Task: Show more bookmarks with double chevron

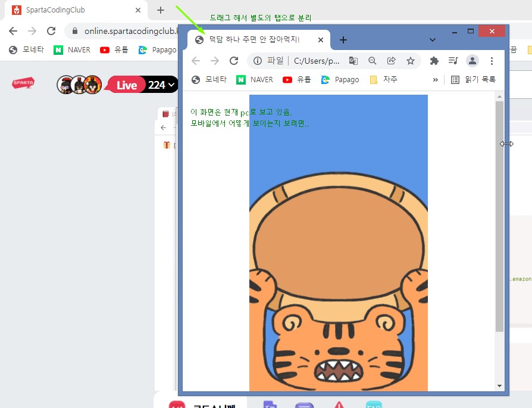Action: [436, 80]
